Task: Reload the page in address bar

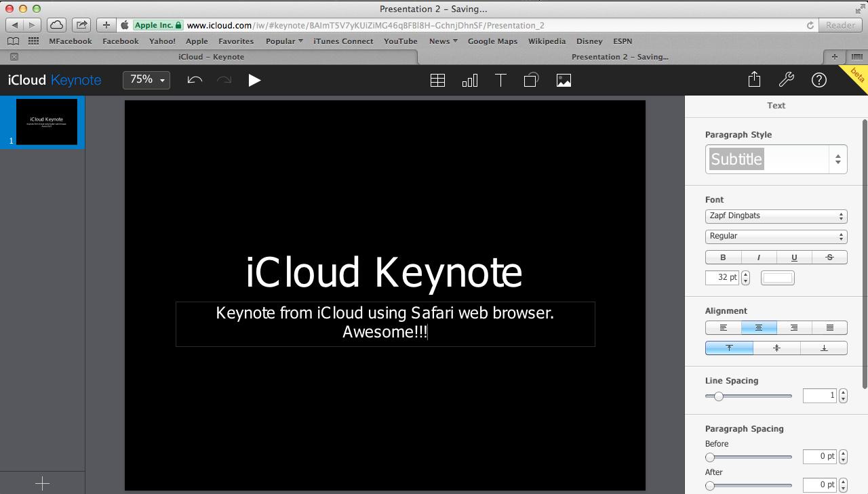Action: [x=810, y=25]
